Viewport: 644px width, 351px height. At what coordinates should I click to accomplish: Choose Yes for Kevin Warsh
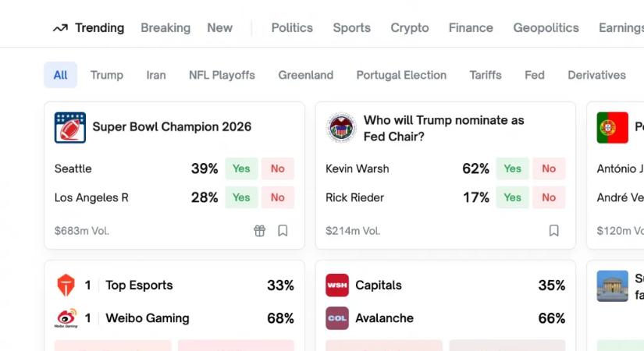512,168
